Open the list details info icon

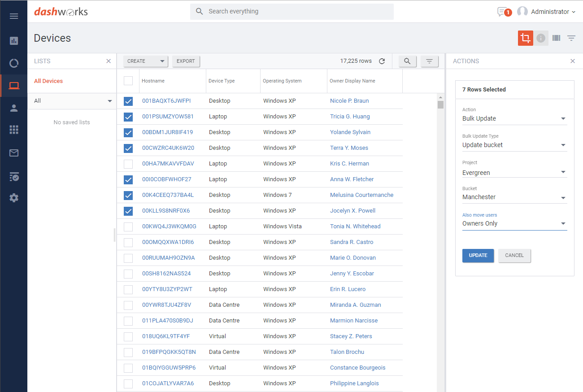[x=541, y=38]
